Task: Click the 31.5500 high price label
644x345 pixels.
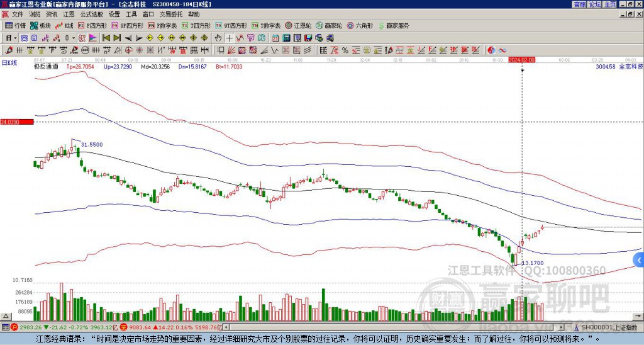Action: (92, 145)
